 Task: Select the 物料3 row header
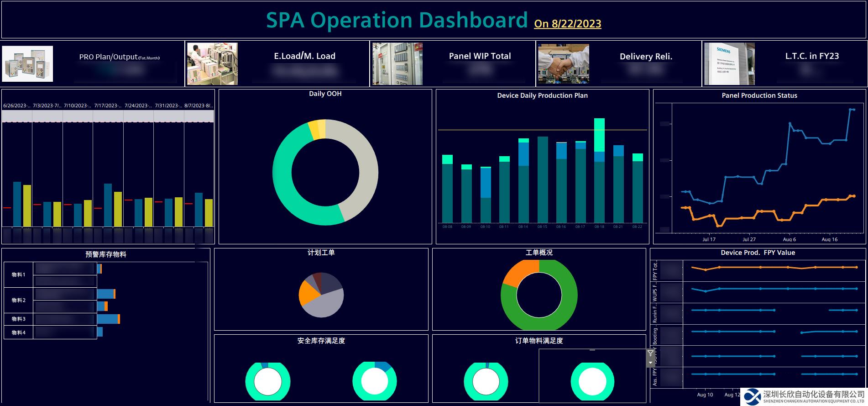18,319
